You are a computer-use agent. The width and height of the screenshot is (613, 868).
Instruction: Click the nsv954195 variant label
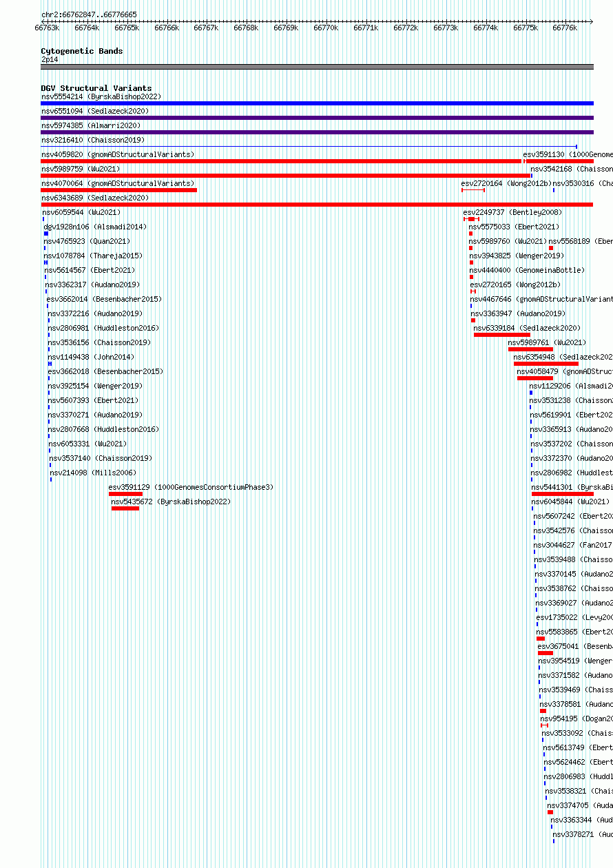(576, 719)
